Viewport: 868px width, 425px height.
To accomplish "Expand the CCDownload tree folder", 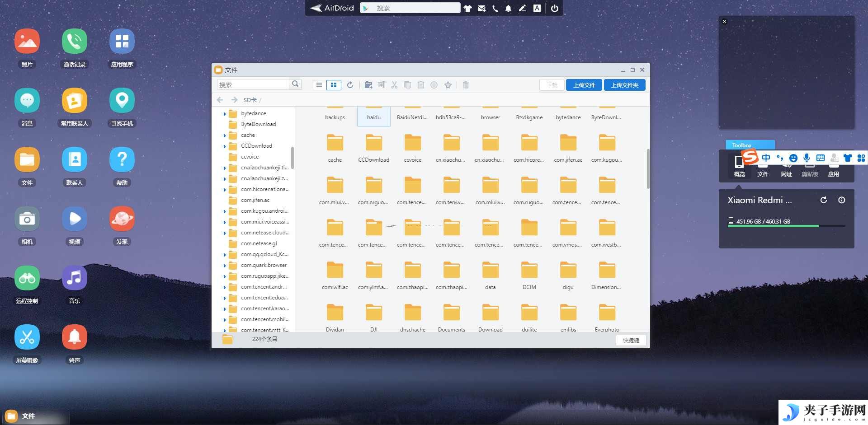I will 225,146.
